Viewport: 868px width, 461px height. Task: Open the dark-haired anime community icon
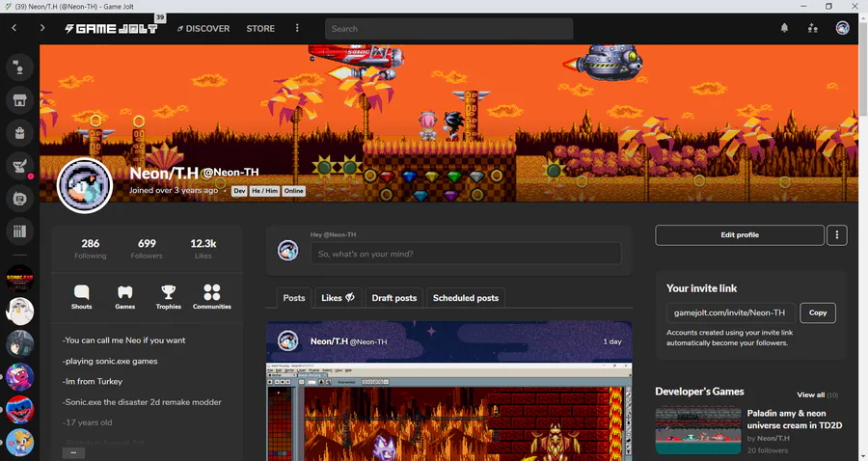19,343
